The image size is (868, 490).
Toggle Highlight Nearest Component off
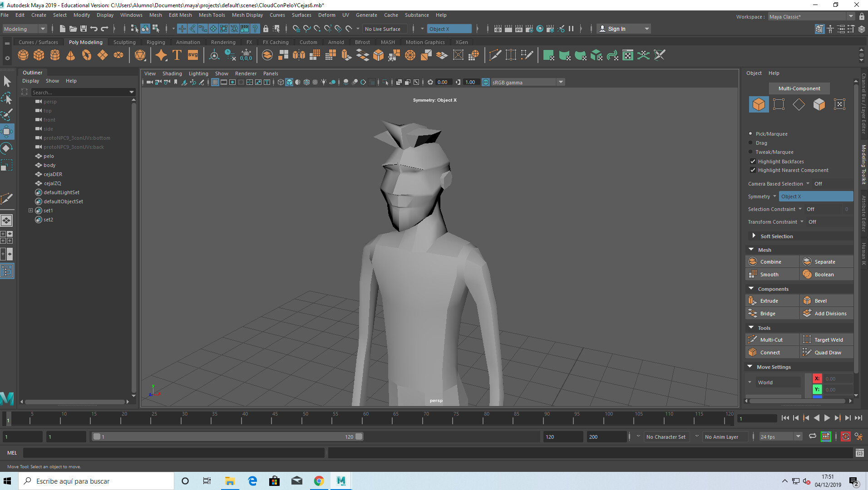(753, 170)
